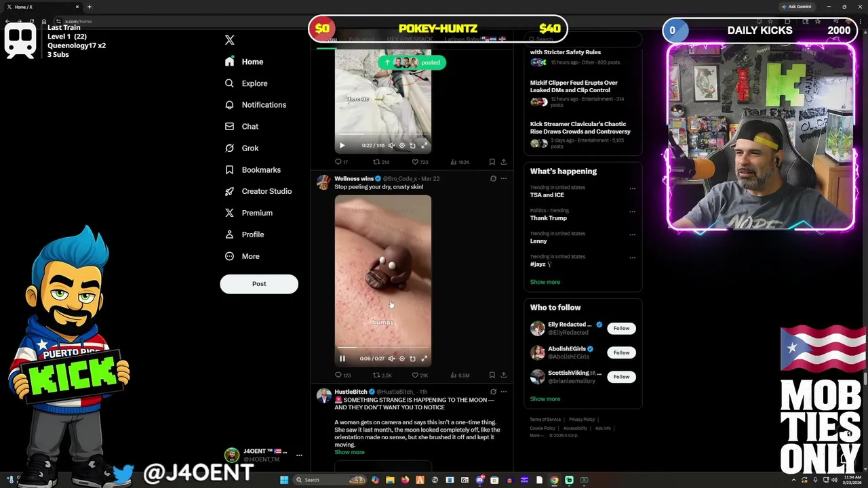Open Chrome from the taskbar
This screenshot has height=488, width=868.
554,480
